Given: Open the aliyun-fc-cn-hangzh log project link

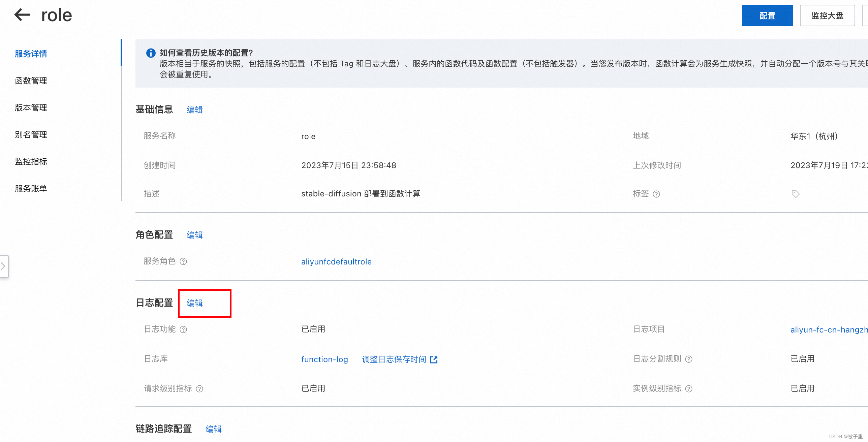Looking at the screenshot, I should click(x=829, y=330).
